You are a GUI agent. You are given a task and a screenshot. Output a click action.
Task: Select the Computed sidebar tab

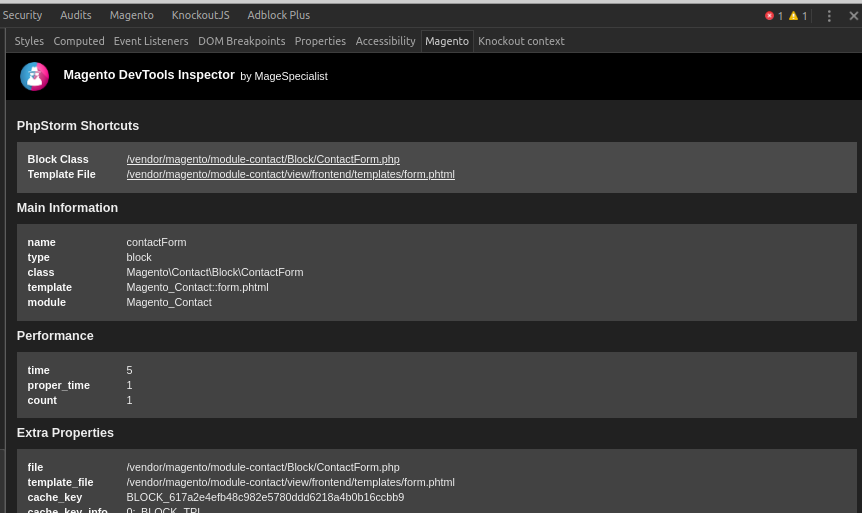coord(79,41)
